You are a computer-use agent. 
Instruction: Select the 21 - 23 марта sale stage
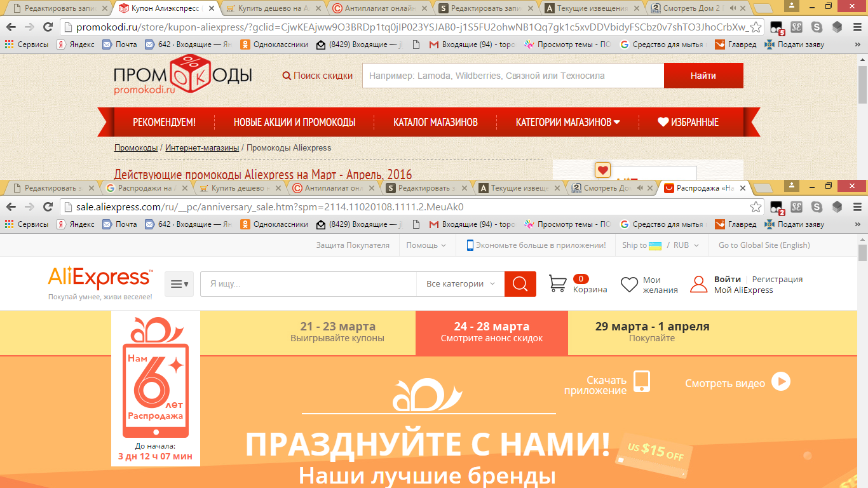pos(337,332)
